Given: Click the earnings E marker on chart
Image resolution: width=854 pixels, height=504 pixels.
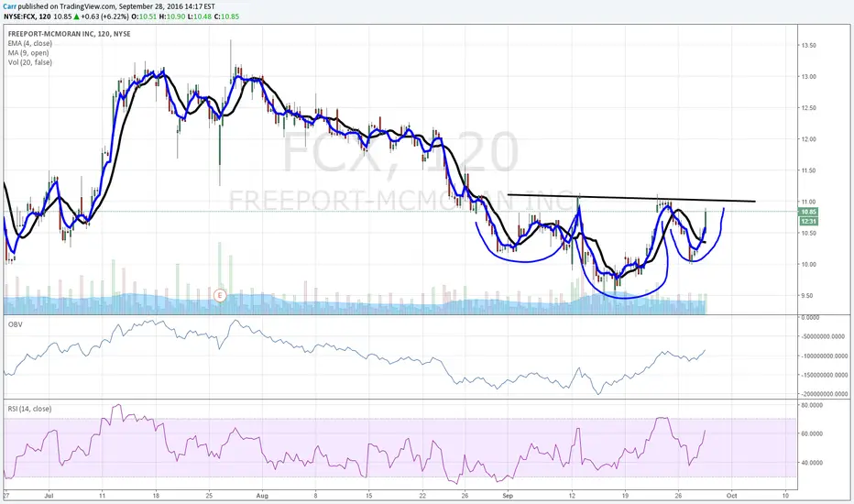Looking at the screenshot, I should (x=220, y=296).
